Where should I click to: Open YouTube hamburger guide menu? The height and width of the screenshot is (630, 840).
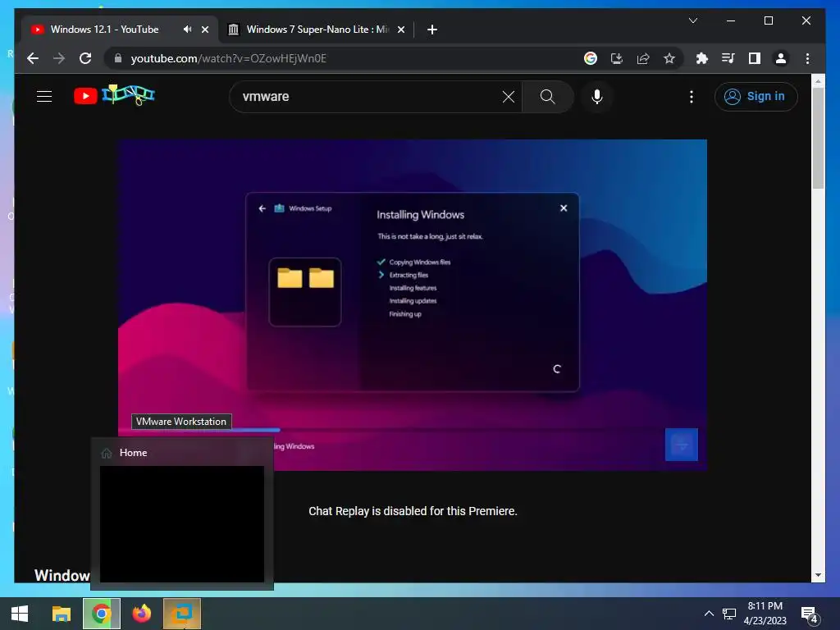pyautogui.click(x=44, y=97)
